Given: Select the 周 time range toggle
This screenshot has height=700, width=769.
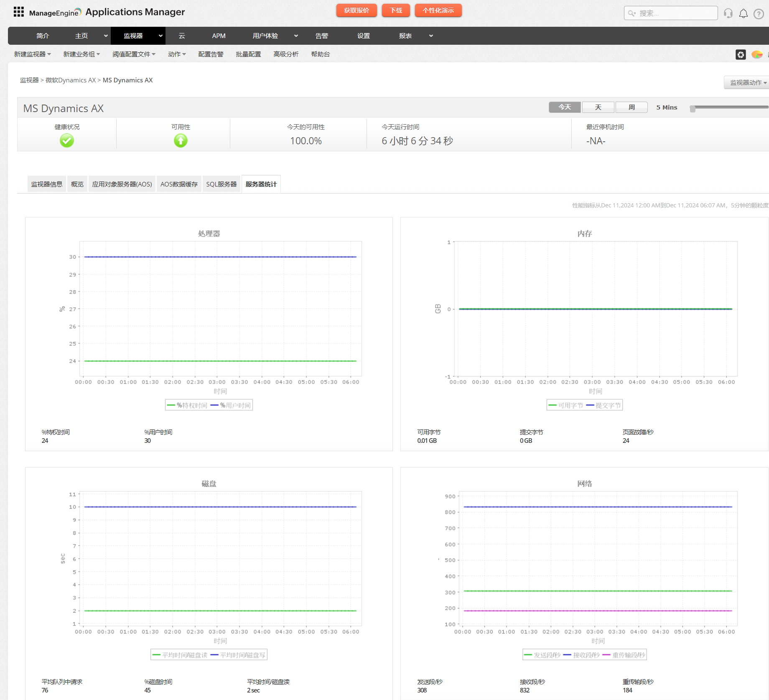Looking at the screenshot, I should [631, 107].
